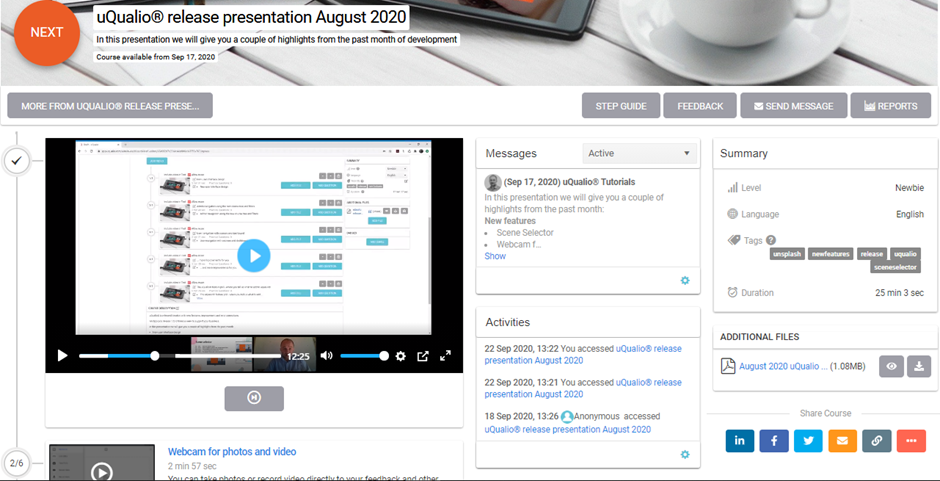
Task: Open Activities panel settings gear
Action: point(685,455)
